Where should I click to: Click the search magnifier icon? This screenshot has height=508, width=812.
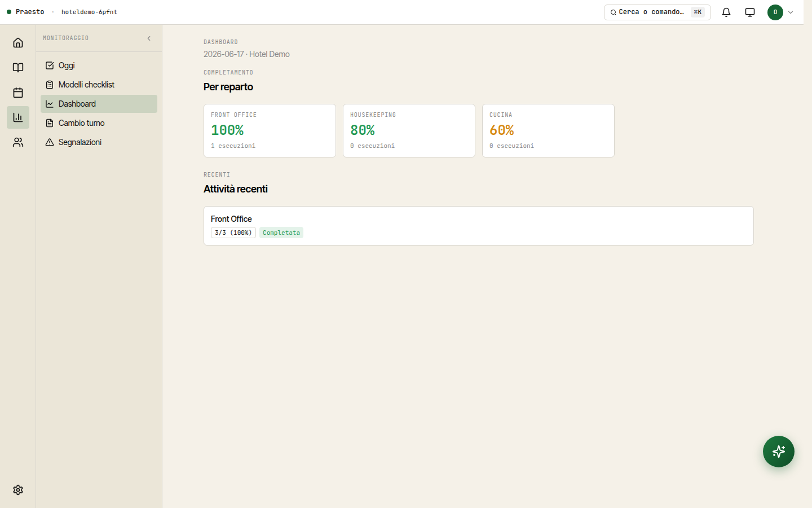pyautogui.click(x=614, y=12)
